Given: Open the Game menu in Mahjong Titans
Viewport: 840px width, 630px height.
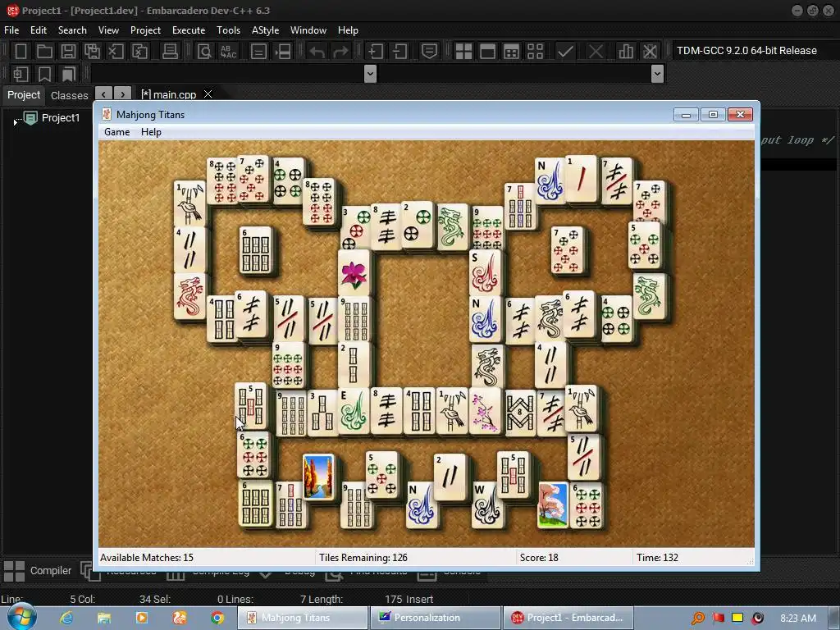Looking at the screenshot, I should coord(116,132).
